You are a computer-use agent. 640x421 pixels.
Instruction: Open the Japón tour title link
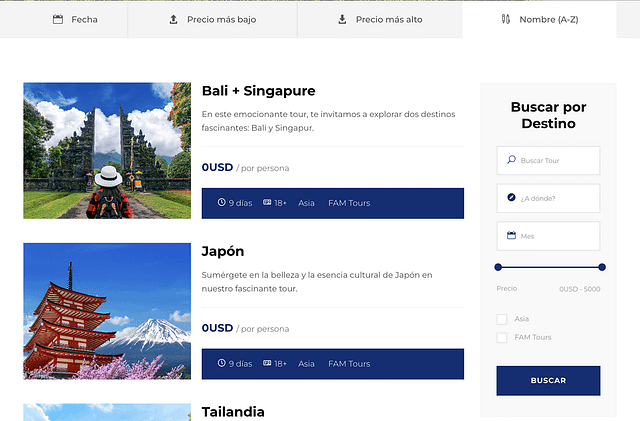223,251
